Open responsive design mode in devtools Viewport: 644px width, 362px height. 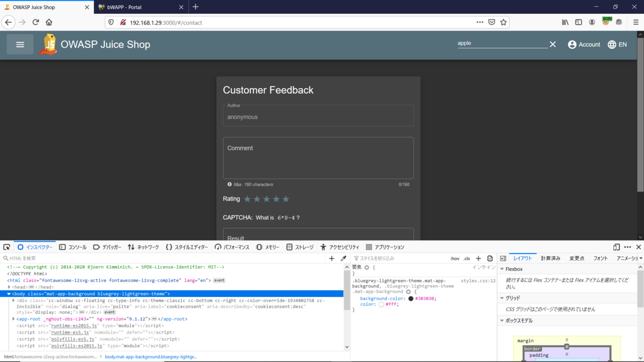[616, 247]
